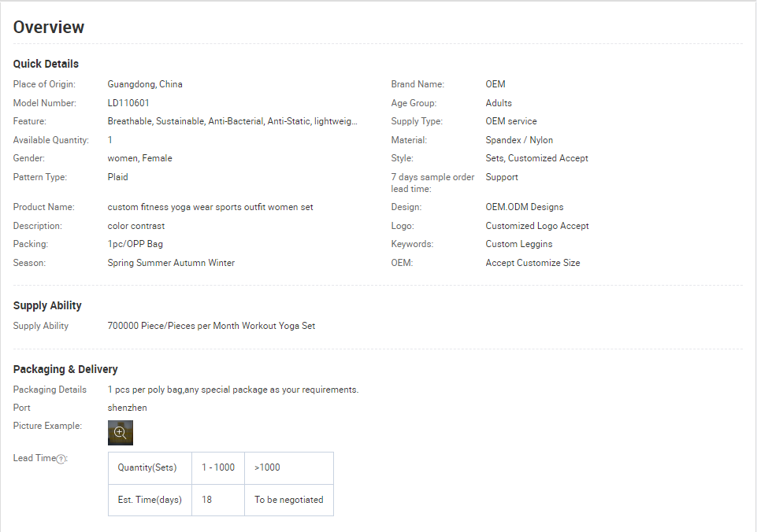Select the '7 days sample order lead time:' label
This screenshot has width=757, height=532.
pyautogui.click(x=432, y=183)
